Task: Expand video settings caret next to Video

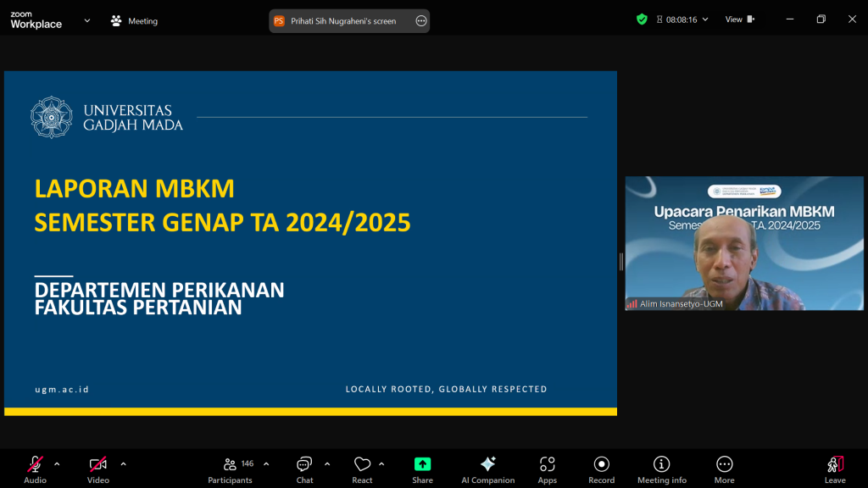Action: 124,464
